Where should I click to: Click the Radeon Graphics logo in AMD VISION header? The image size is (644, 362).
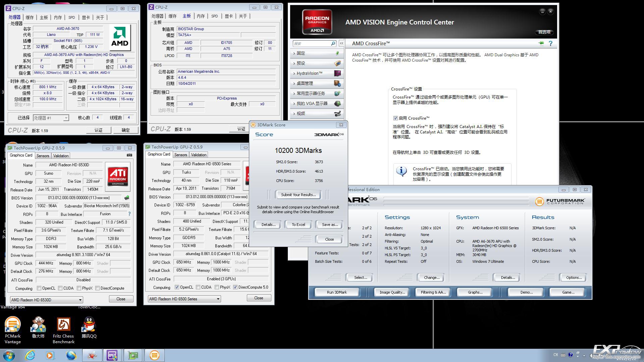317,22
